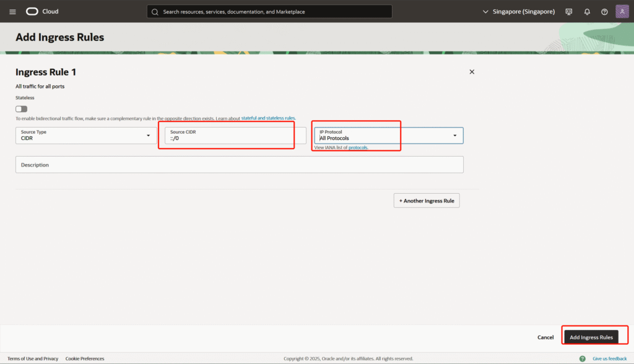Image resolution: width=634 pixels, height=364 pixels.
Task: Click the green help icon in footer
Action: (582, 358)
